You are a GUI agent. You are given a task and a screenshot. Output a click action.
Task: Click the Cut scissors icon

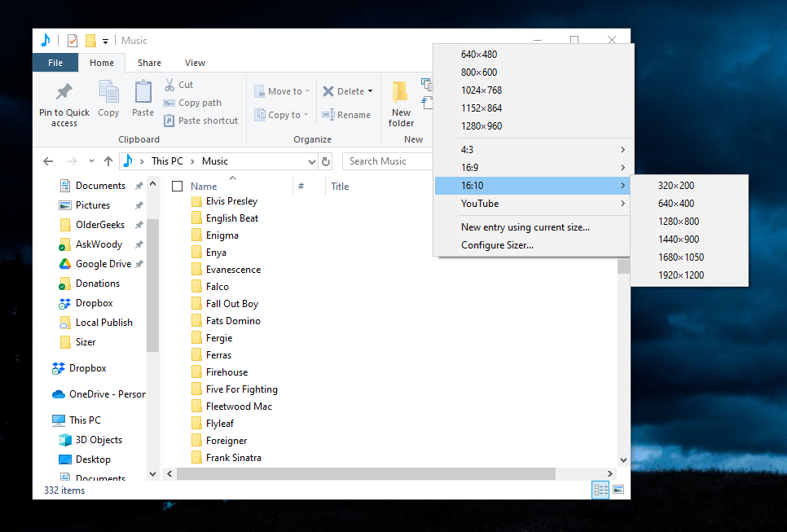169,84
